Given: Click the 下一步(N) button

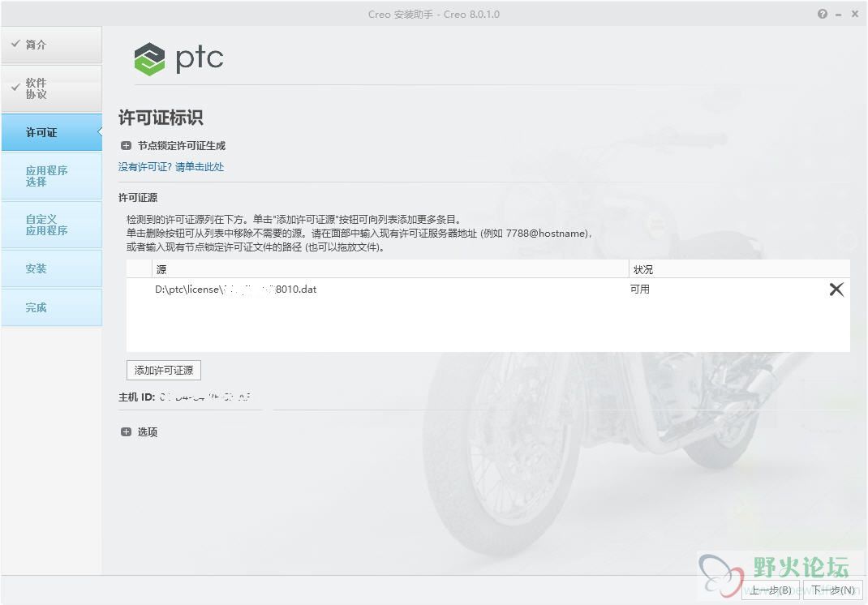Looking at the screenshot, I should [x=833, y=590].
